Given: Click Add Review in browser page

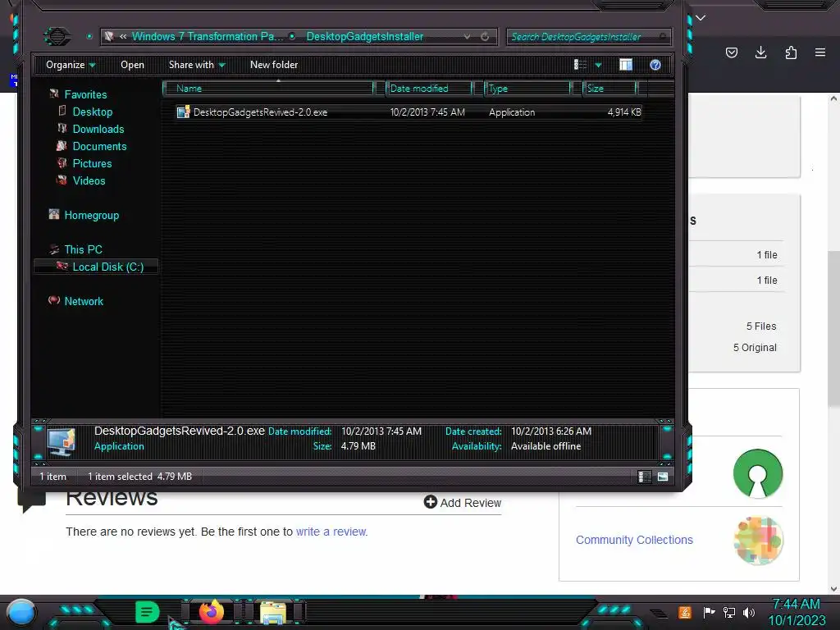Looking at the screenshot, I should (463, 503).
